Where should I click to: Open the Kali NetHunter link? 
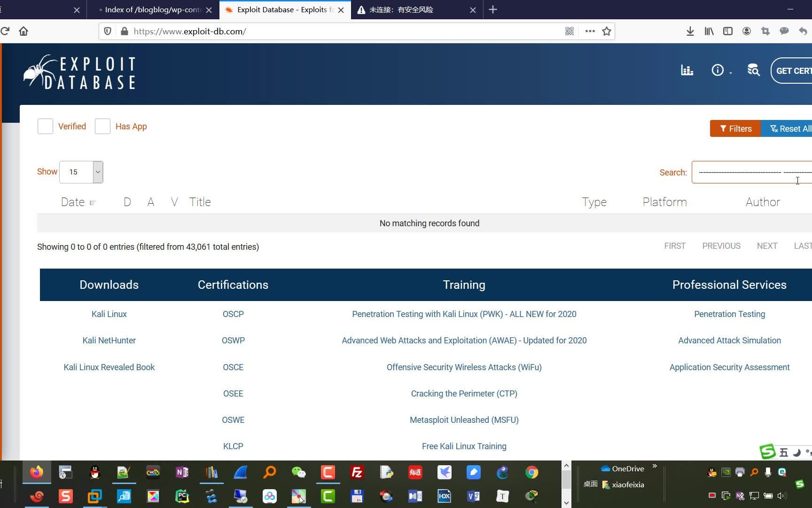tap(109, 341)
